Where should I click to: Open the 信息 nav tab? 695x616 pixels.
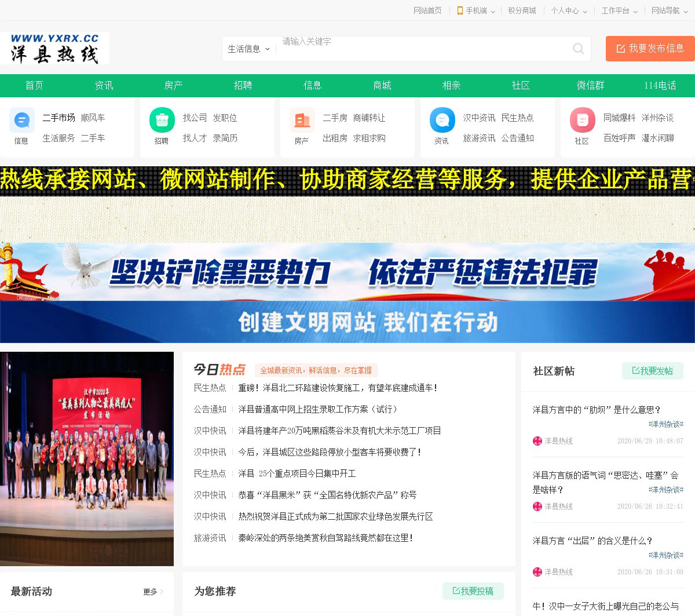312,85
